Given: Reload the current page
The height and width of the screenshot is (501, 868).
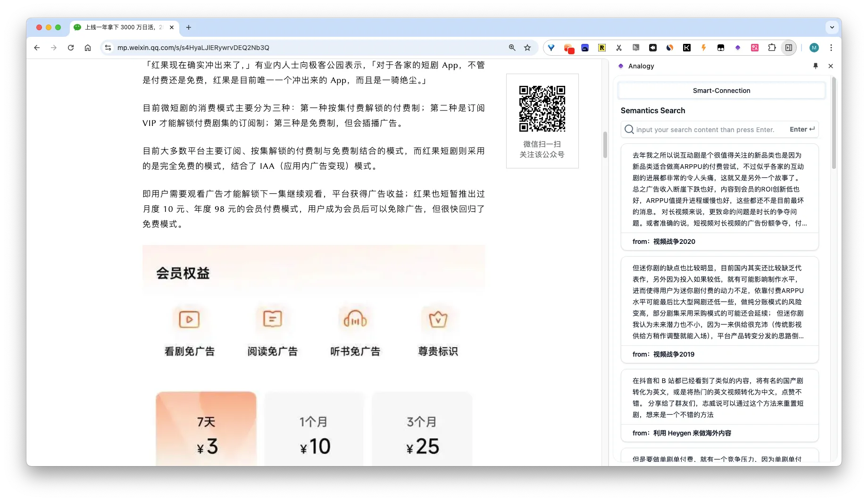Looking at the screenshot, I should coord(71,48).
